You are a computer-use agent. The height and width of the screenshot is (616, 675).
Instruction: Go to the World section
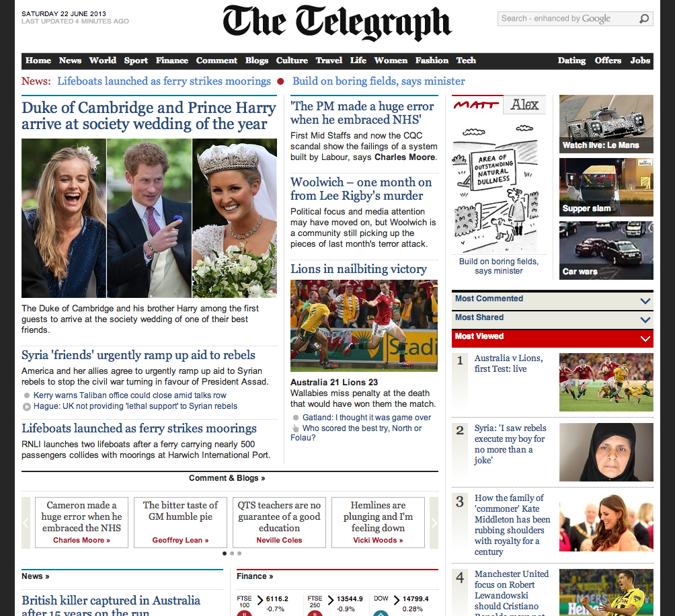pyautogui.click(x=103, y=61)
